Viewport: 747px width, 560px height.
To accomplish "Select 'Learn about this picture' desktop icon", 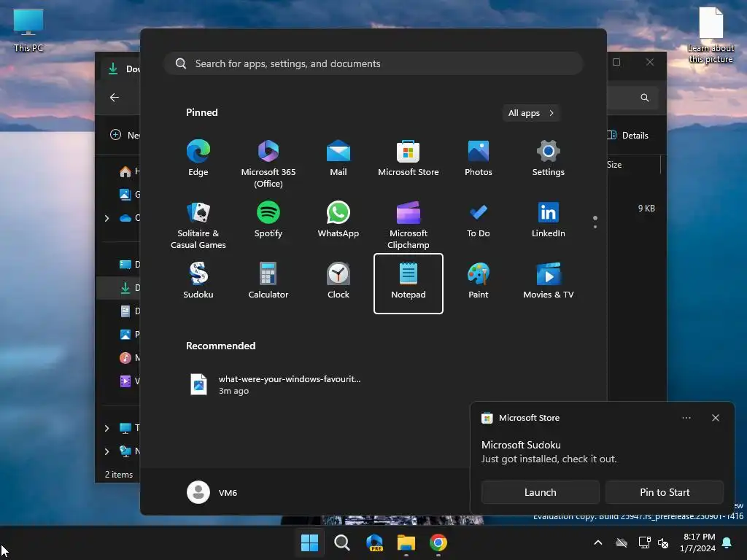I will tap(711, 35).
